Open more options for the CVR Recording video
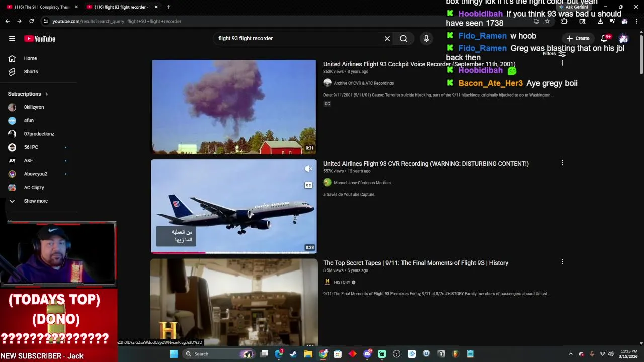 [562, 163]
